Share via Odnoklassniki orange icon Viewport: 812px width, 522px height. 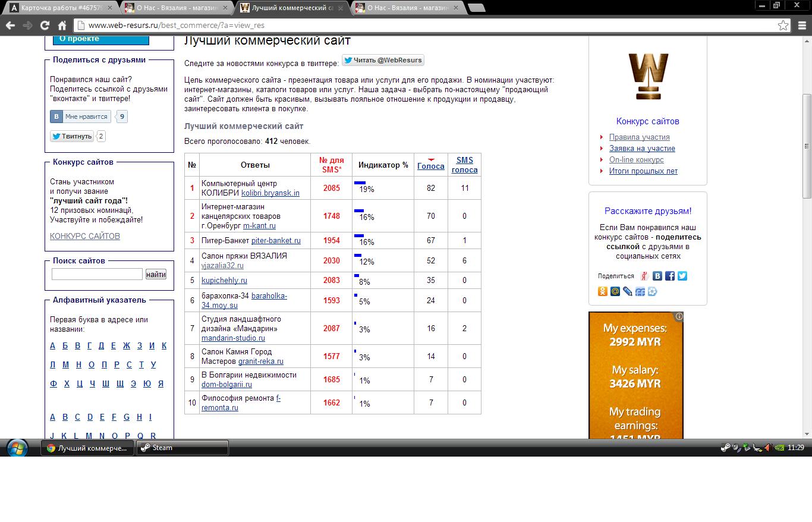tap(603, 291)
